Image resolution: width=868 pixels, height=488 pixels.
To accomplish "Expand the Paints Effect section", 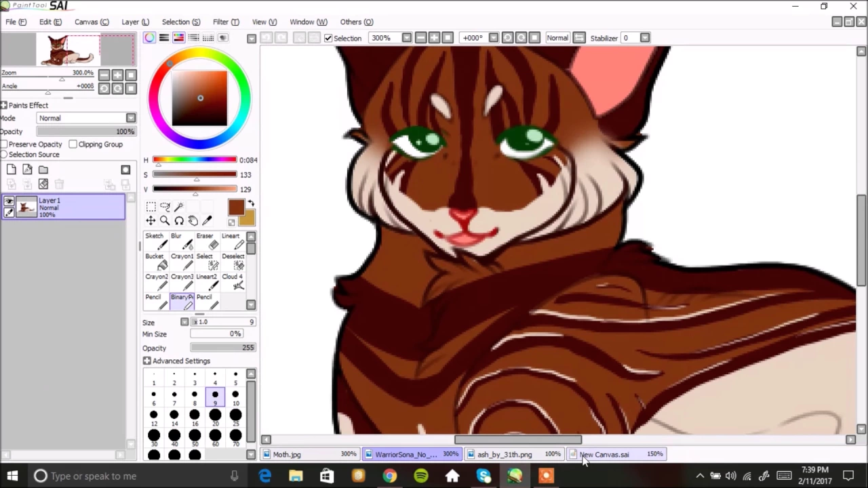I will coord(4,105).
